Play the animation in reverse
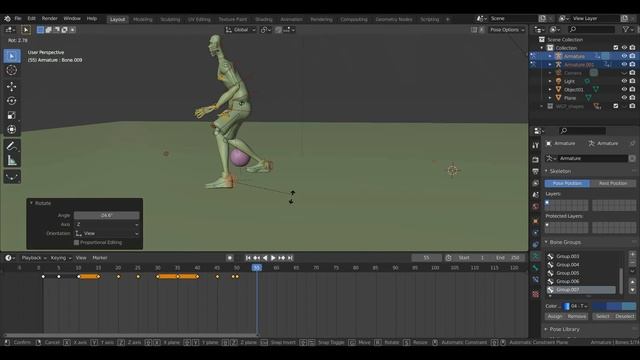 (x=265, y=258)
